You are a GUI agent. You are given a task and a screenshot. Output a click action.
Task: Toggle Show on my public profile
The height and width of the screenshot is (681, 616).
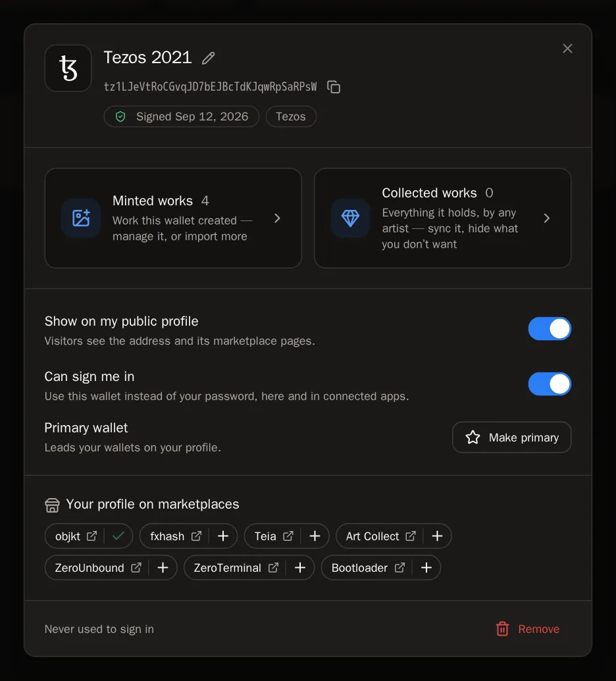pos(550,329)
